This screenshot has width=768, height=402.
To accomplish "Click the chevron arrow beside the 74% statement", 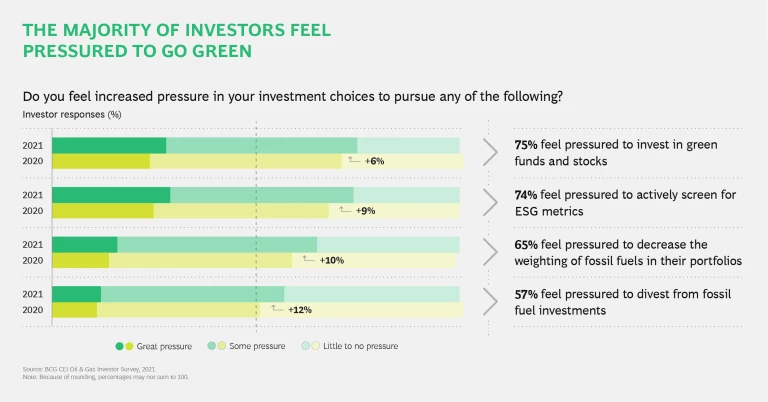I will coord(490,202).
